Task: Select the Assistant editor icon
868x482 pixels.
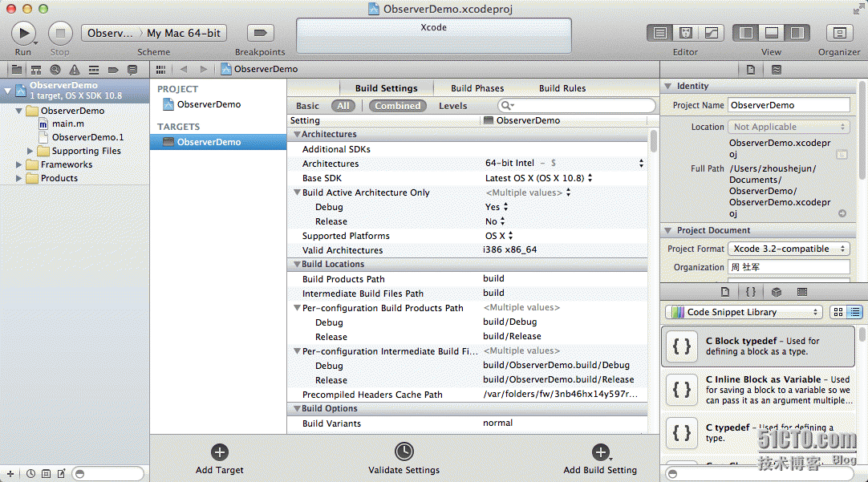Action: point(685,33)
